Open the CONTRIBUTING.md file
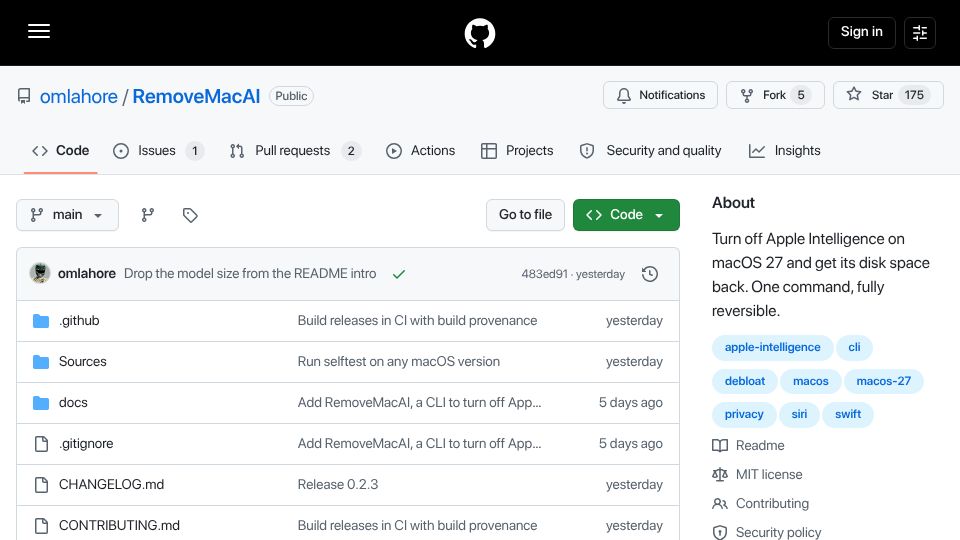 119,526
